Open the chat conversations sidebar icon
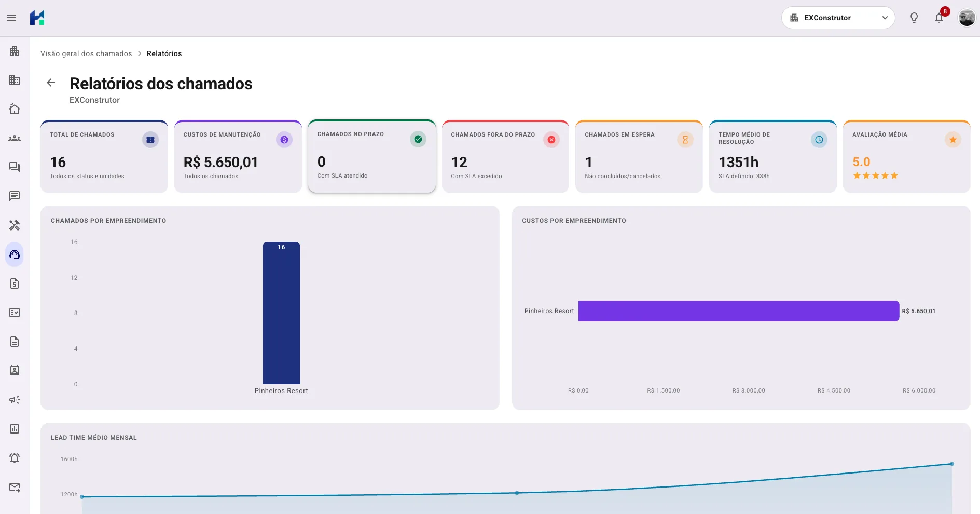The image size is (980, 514). click(x=15, y=167)
